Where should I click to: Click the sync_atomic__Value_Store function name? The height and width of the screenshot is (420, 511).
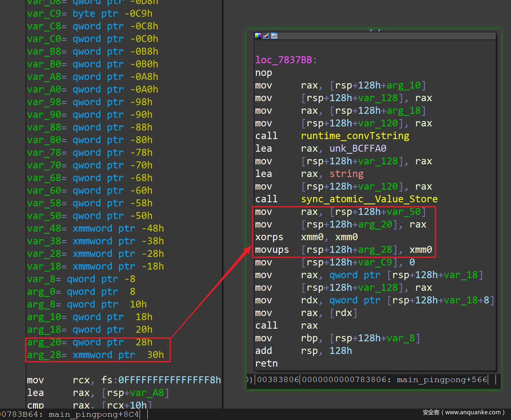coord(369,199)
